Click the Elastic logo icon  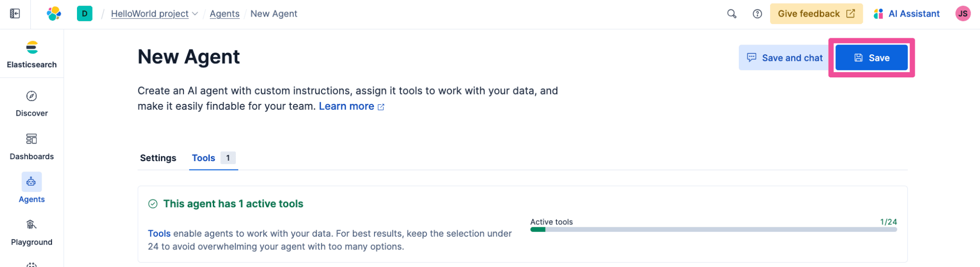click(x=54, y=14)
